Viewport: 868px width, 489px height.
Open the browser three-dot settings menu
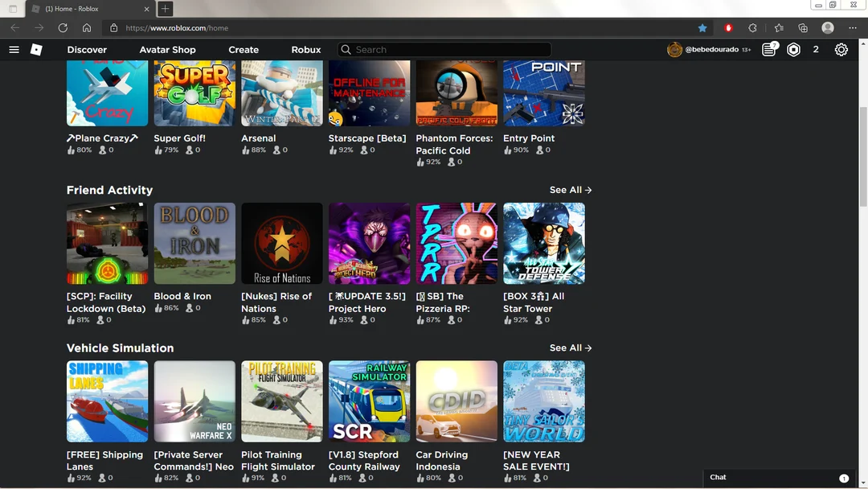[853, 27]
